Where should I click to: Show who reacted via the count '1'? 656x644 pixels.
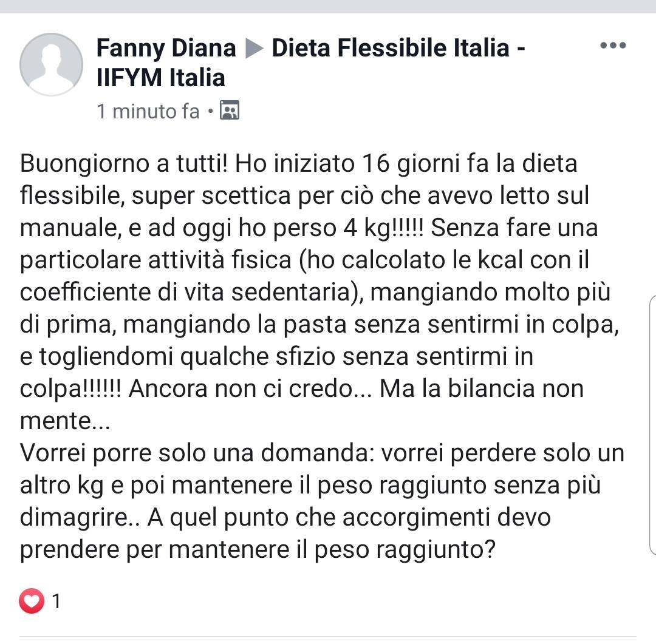point(56,602)
